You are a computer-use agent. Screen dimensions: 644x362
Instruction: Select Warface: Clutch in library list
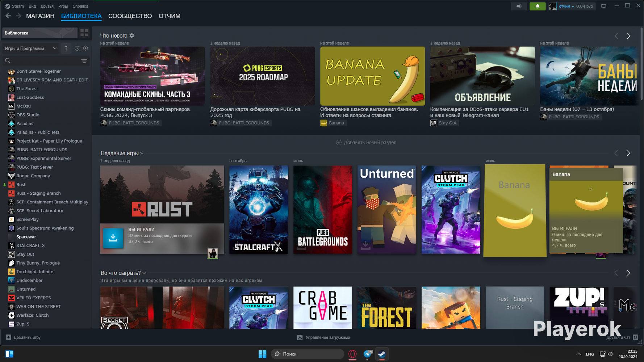coord(32,315)
